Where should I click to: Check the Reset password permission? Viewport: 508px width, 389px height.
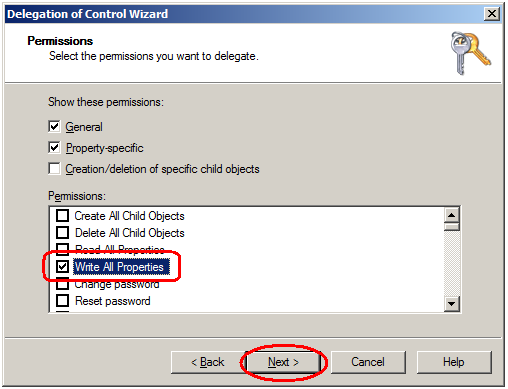pos(62,301)
